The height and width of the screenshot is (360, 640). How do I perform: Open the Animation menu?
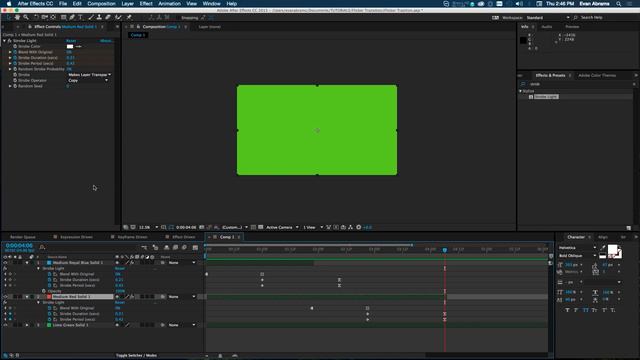click(169, 4)
